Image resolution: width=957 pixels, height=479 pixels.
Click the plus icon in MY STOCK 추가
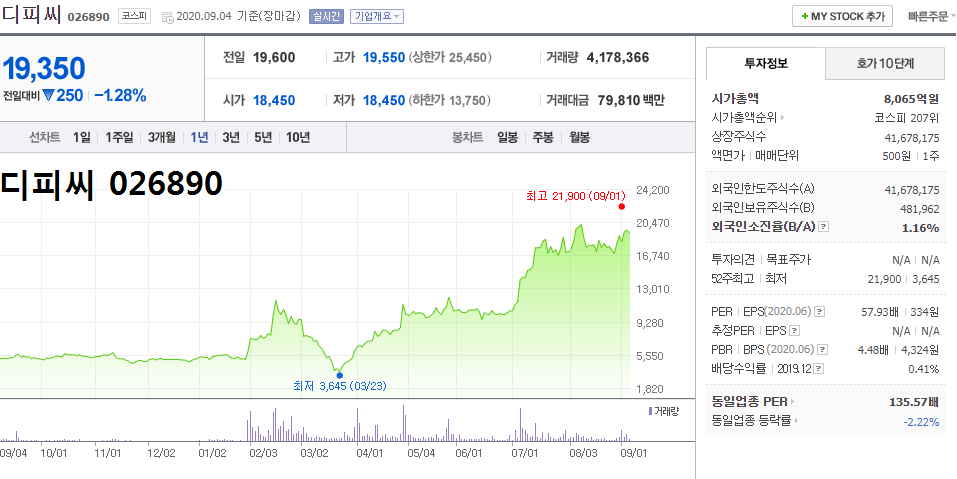tap(805, 16)
